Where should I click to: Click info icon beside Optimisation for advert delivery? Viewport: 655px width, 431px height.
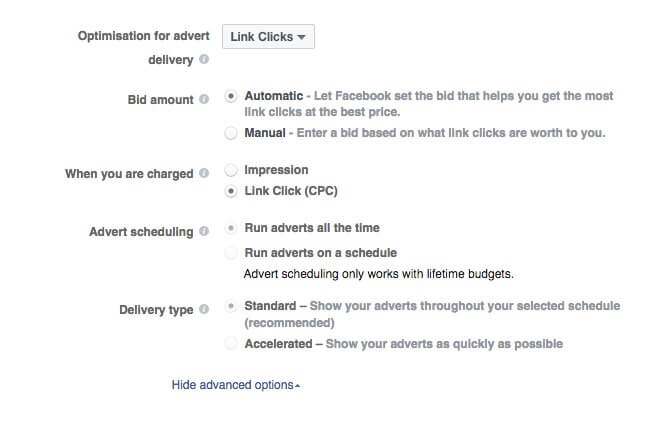(x=204, y=60)
